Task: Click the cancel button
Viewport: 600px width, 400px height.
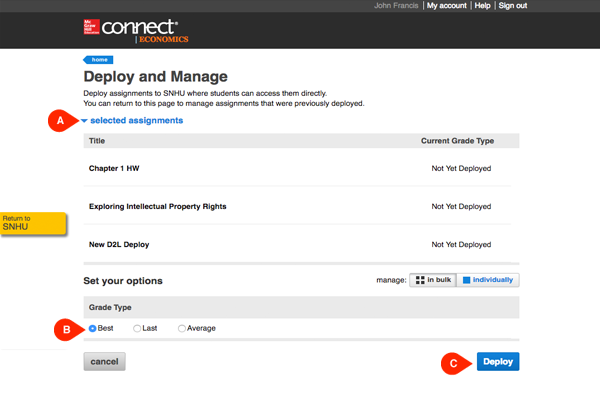Action: click(104, 362)
